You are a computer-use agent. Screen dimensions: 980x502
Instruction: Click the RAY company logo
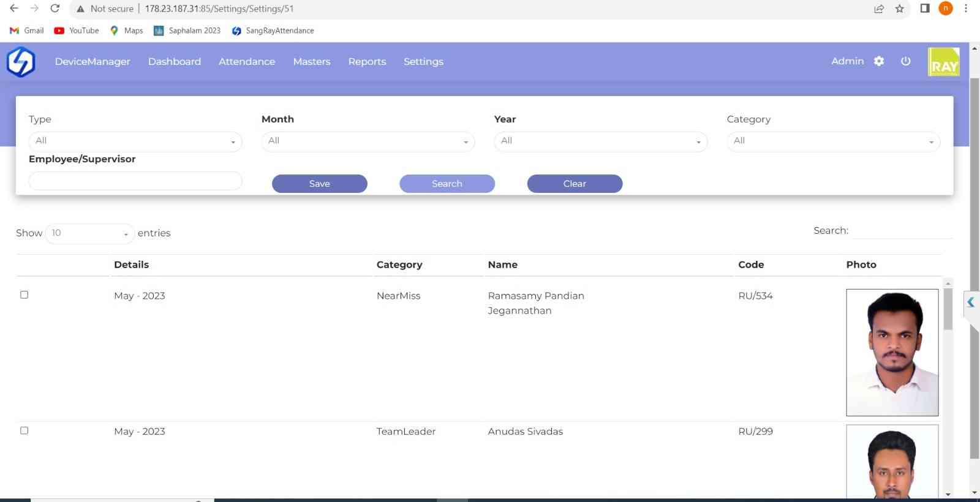[x=943, y=62]
